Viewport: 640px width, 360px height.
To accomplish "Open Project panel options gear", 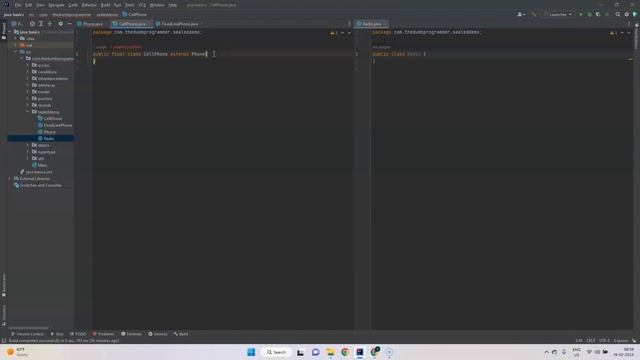I will coord(60,24).
